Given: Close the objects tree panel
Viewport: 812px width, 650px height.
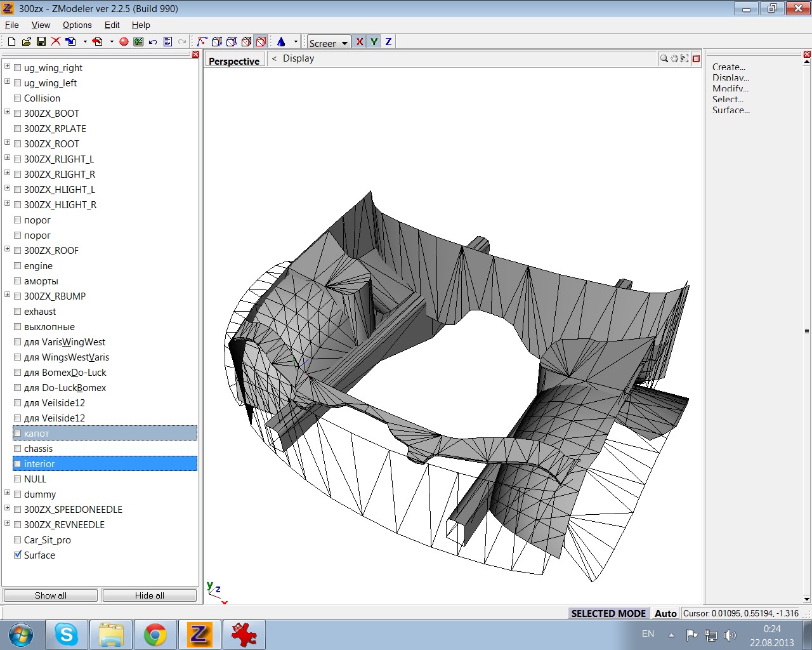Looking at the screenshot, I should (x=195, y=55).
